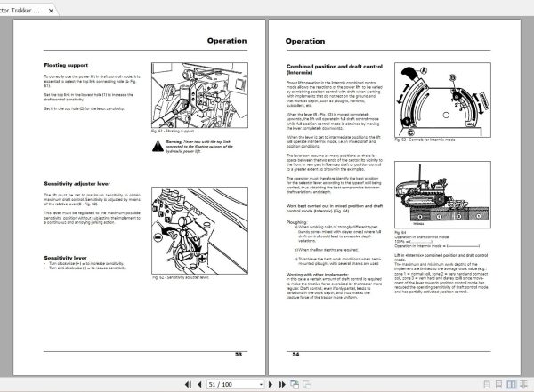This screenshot has width=534, height=392.
Task: Go to the next view (greyed icon)
Action: point(307,385)
